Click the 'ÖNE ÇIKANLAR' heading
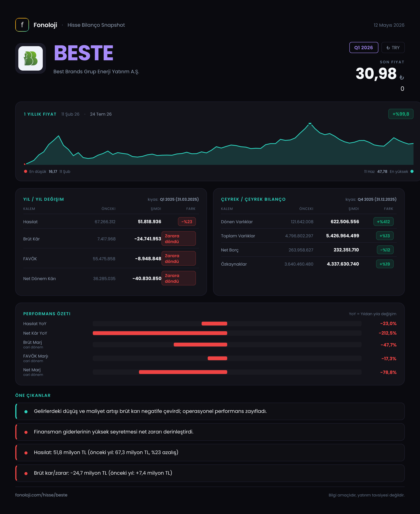This screenshot has width=420, height=514. click(33, 396)
